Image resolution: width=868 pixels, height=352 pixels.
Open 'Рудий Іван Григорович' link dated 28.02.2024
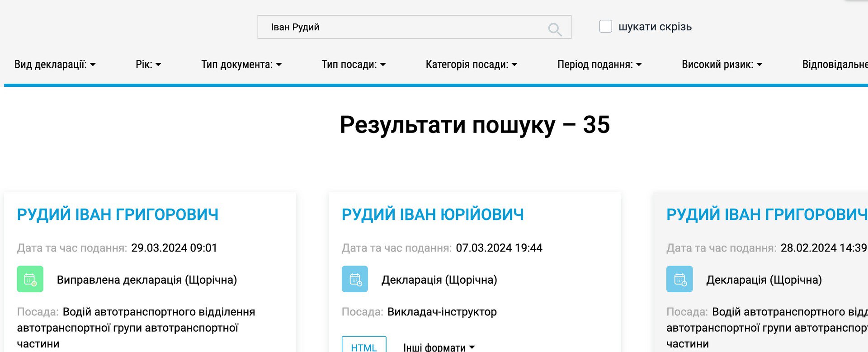click(767, 214)
